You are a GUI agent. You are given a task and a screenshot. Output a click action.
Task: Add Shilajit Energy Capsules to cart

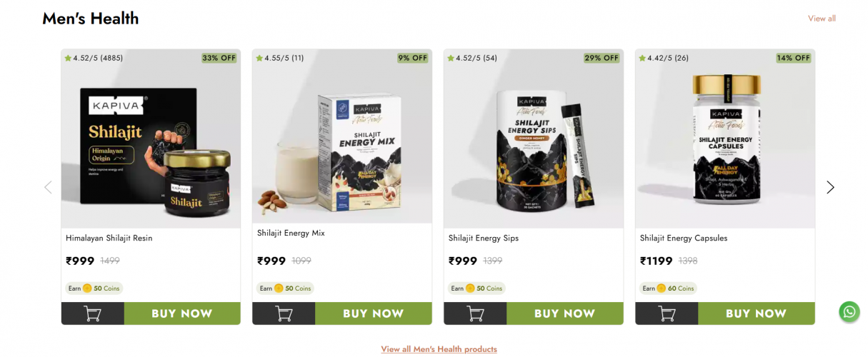667,313
